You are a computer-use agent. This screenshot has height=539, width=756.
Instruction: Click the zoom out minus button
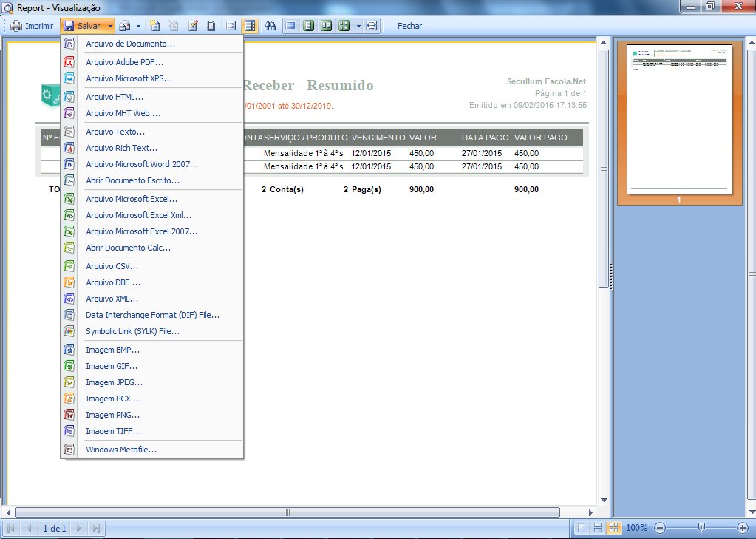pos(660,528)
